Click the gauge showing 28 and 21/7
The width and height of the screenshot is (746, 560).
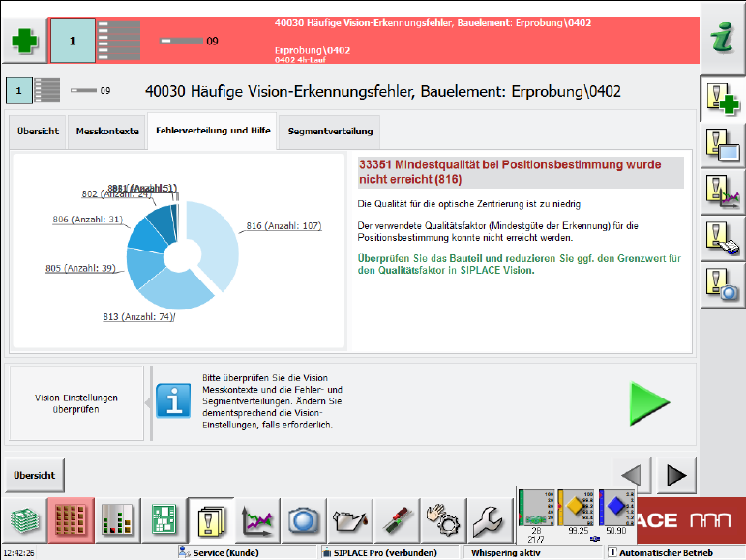536,516
